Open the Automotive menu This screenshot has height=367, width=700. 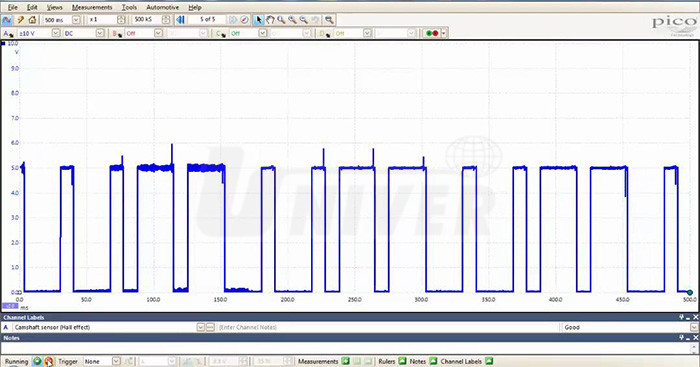(162, 7)
